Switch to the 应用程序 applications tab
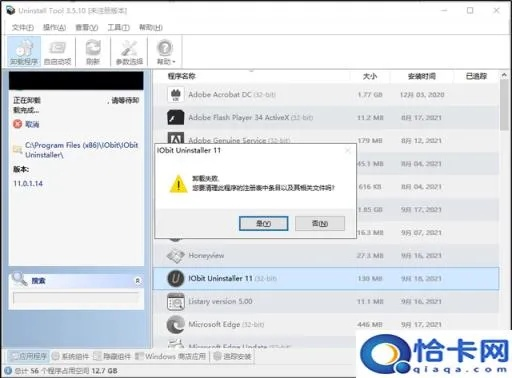The width and height of the screenshot is (512, 378). click(x=28, y=356)
